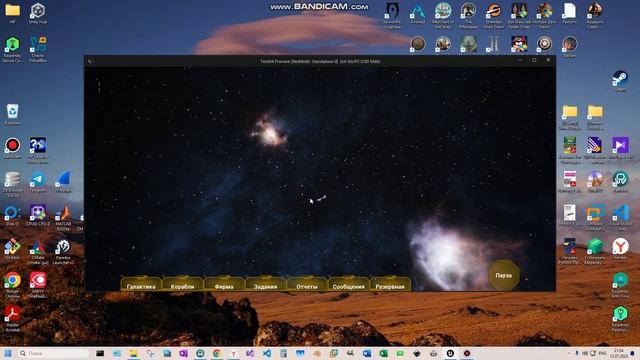Switch to the Фирма tab
Screen dimensions: 640x360
coord(224,284)
